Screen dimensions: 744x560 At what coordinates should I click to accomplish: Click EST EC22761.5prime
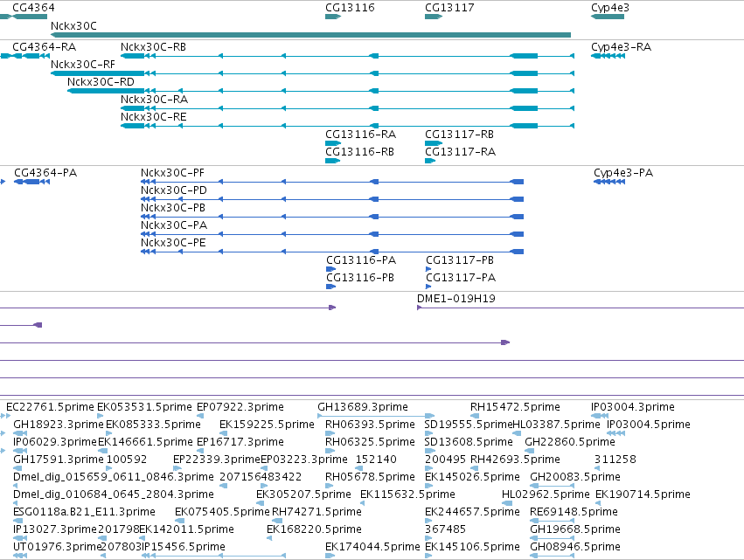50,407
